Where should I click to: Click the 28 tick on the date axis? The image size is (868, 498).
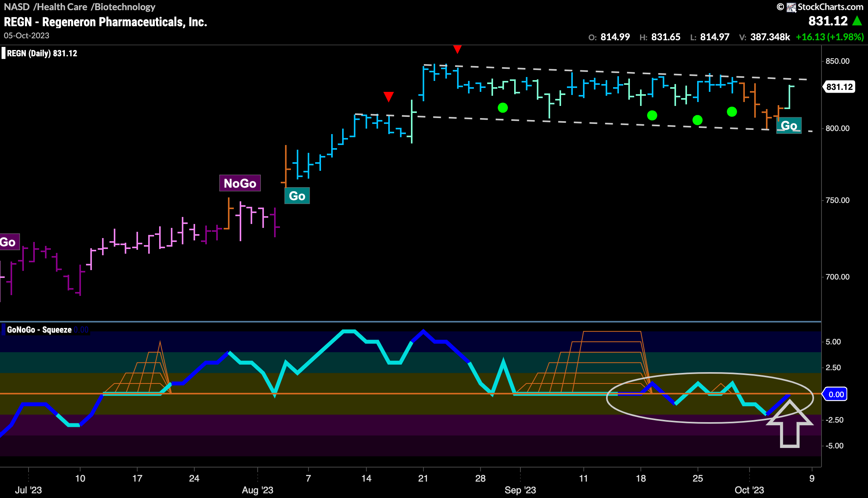[x=480, y=478]
